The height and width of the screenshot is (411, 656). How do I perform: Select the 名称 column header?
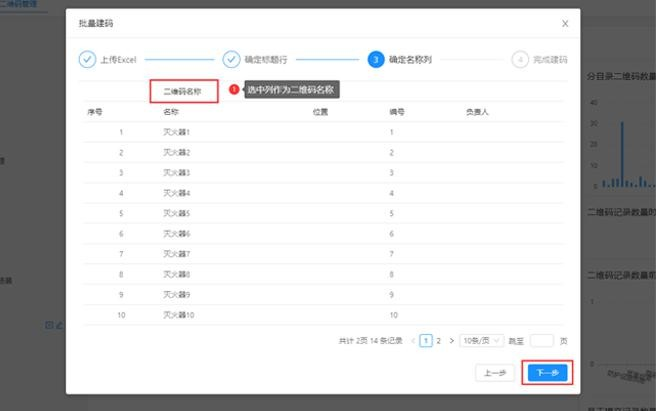tap(171, 112)
